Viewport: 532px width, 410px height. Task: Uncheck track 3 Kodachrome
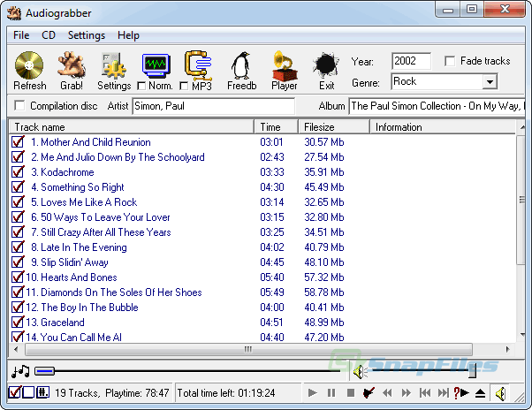click(x=18, y=172)
